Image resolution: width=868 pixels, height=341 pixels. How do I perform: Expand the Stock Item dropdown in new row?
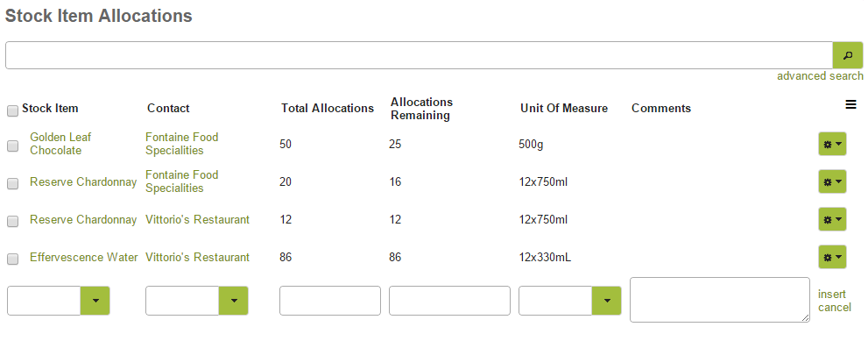click(x=95, y=301)
